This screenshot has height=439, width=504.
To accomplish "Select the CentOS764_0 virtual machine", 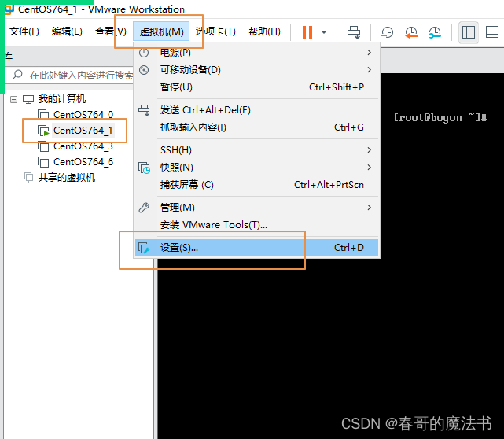I will point(83,115).
